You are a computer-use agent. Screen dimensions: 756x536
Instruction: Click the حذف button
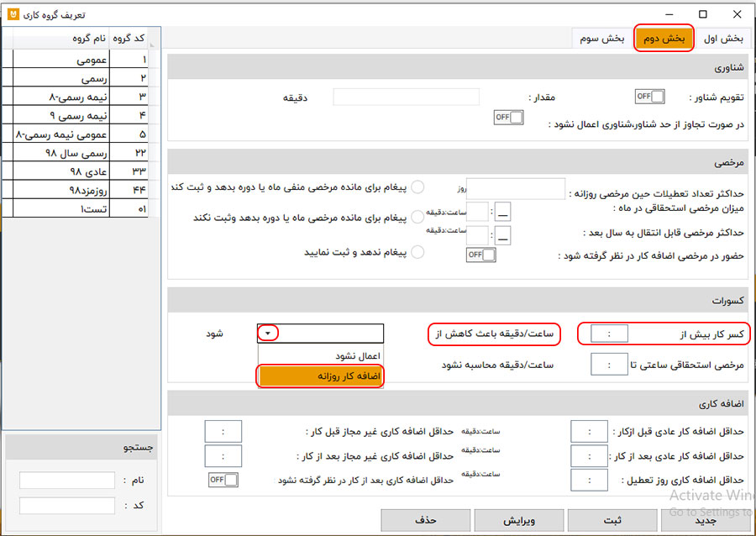point(425,521)
